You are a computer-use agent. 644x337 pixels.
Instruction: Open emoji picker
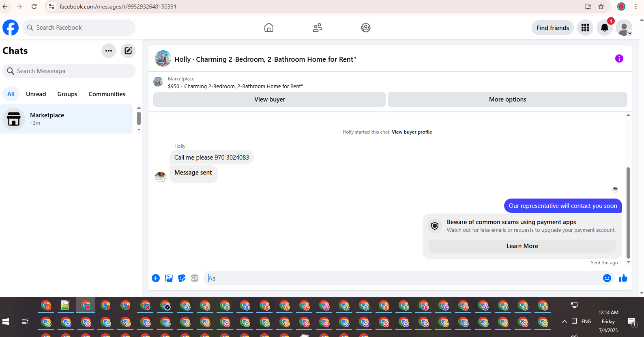(x=607, y=278)
